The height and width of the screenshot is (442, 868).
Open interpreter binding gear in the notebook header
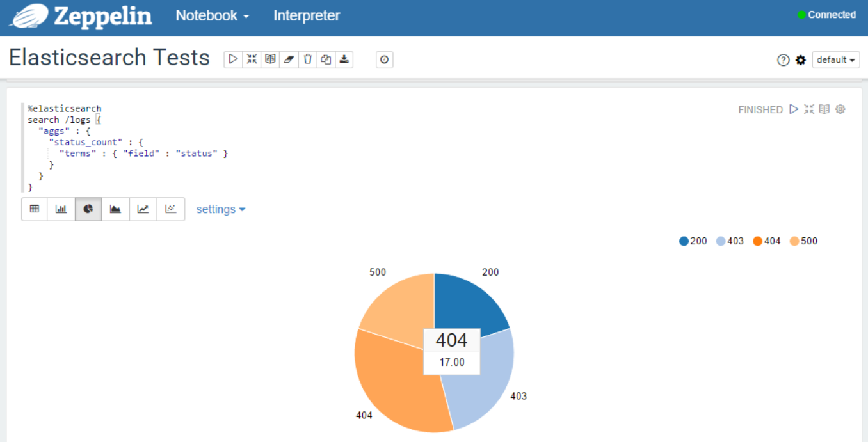pos(800,60)
